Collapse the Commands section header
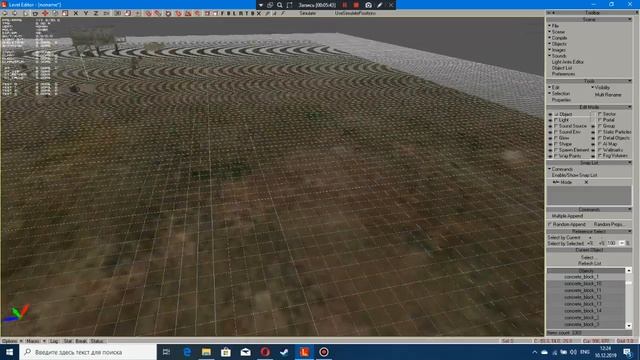Viewport: 640px width, 360px height. pos(589,209)
